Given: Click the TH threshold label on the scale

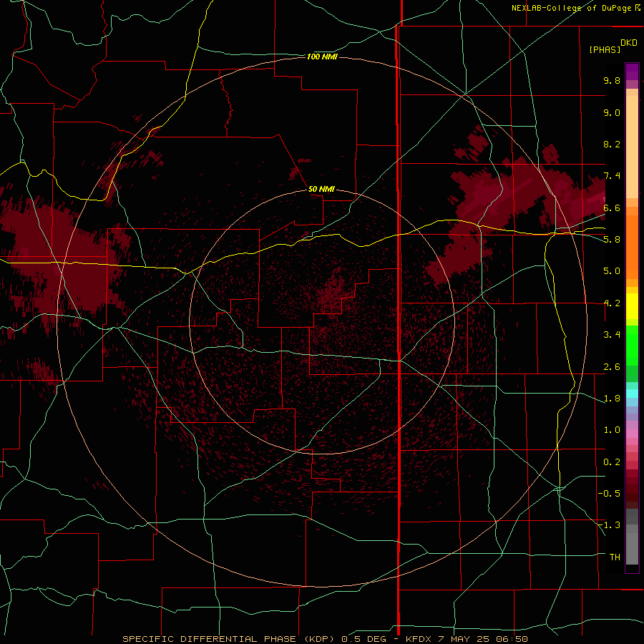Looking at the screenshot, I should click(615, 557).
